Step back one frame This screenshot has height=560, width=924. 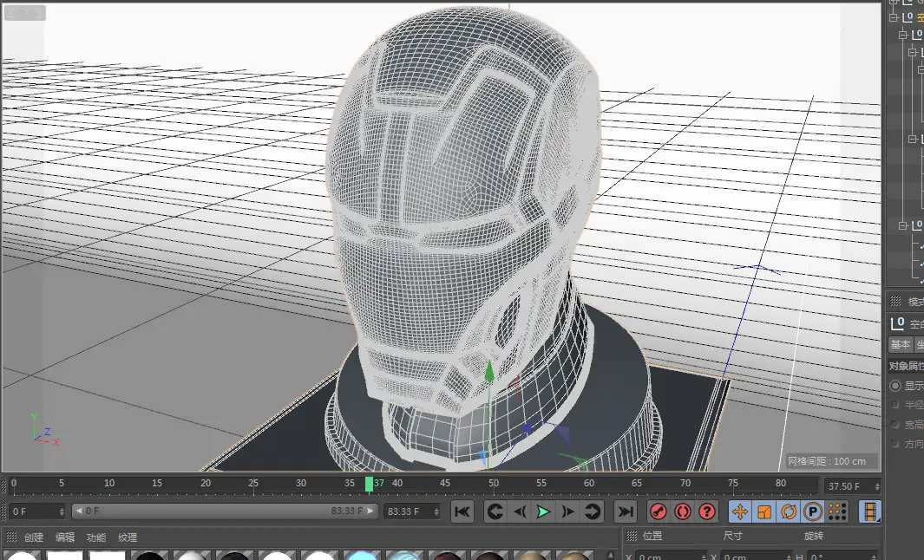(x=519, y=511)
